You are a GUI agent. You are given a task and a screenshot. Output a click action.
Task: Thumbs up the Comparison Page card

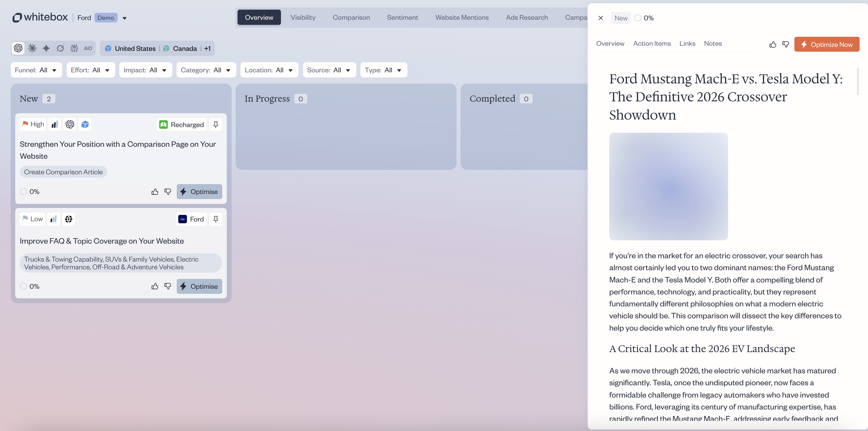point(155,192)
